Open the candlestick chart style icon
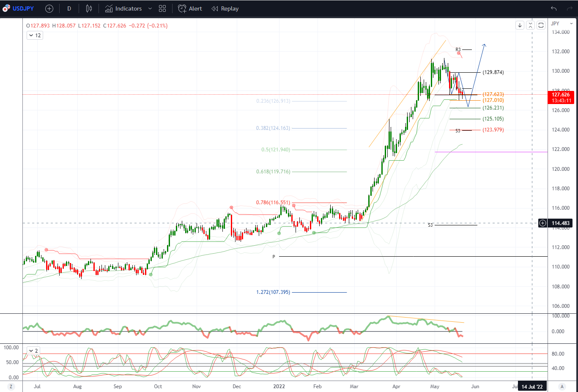This screenshot has width=578, height=392. [x=89, y=8]
